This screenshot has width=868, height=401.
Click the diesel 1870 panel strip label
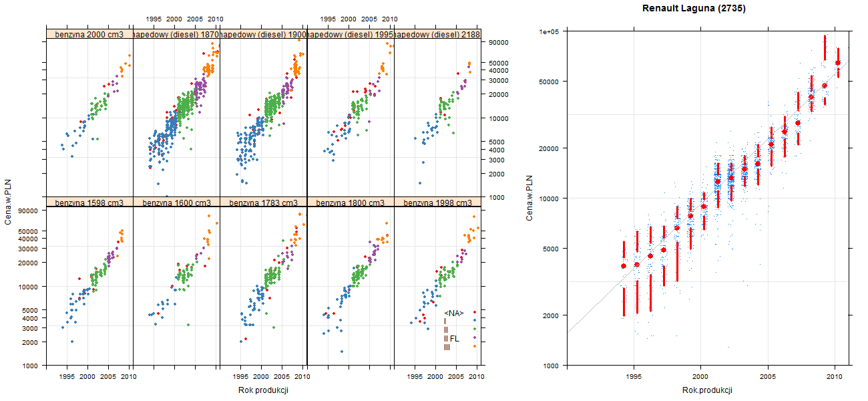click(176, 34)
